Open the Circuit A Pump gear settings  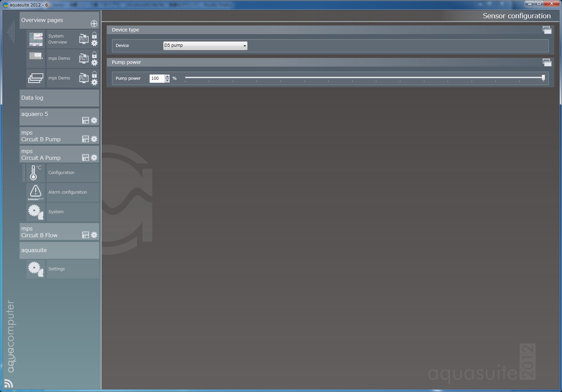click(x=94, y=157)
